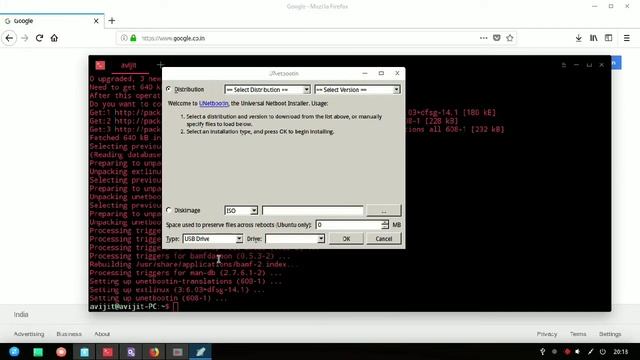Screen dimensions: 640x360
Task: Open the Select Version dropdown
Action: click(357, 89)
